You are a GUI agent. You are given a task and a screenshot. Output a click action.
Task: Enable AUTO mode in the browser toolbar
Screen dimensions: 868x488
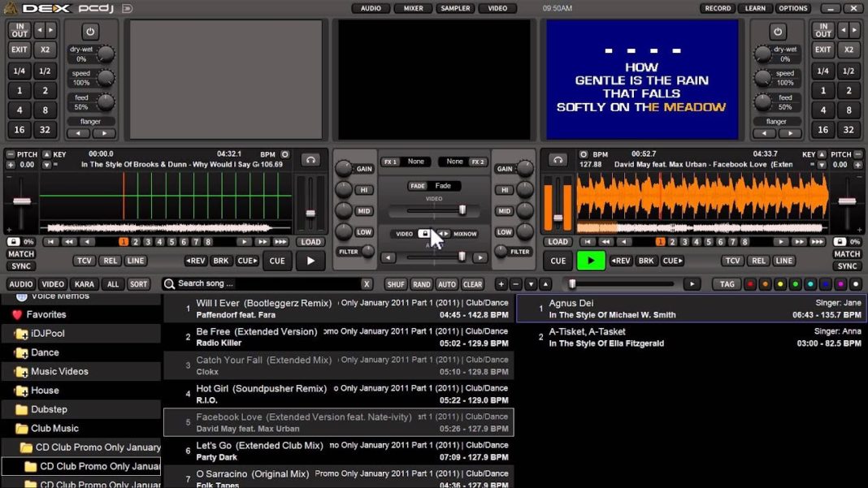coord(448,284)
